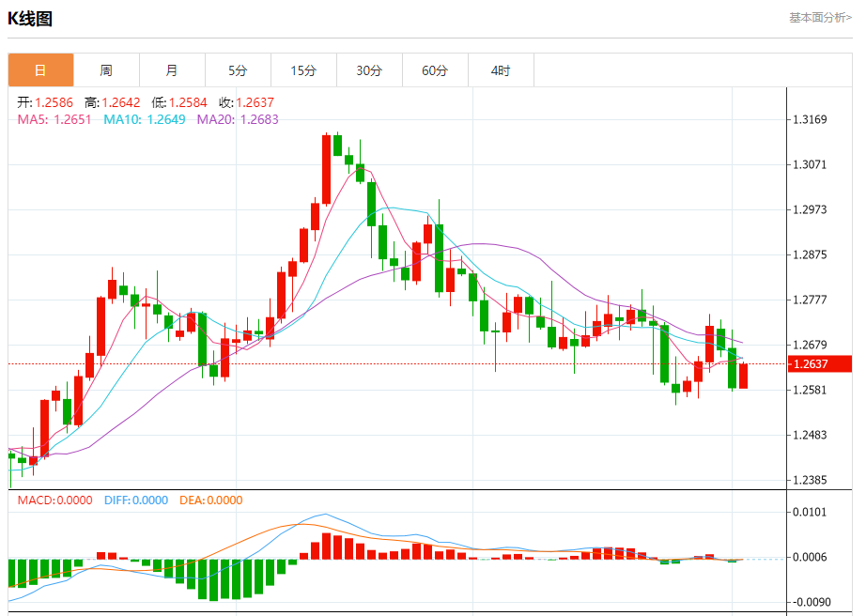Click the 0.0101 MACD axis label

coord(810,512)
